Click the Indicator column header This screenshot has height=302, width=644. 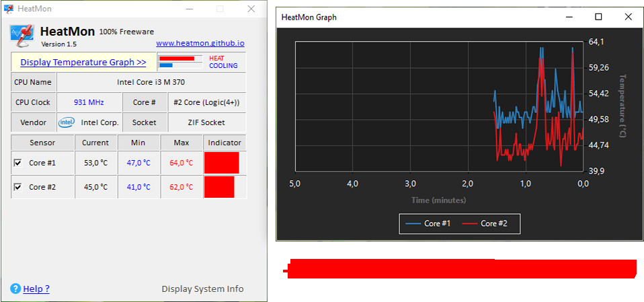point(225,143)
